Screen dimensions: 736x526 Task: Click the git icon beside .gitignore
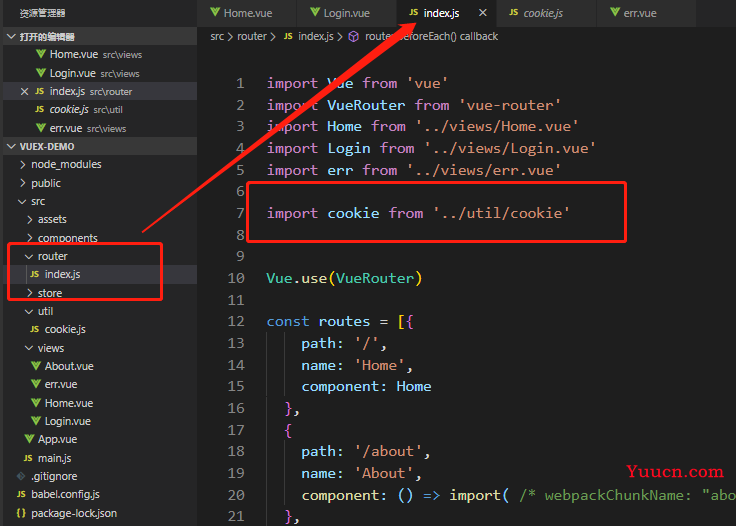(x=21, y=476)
